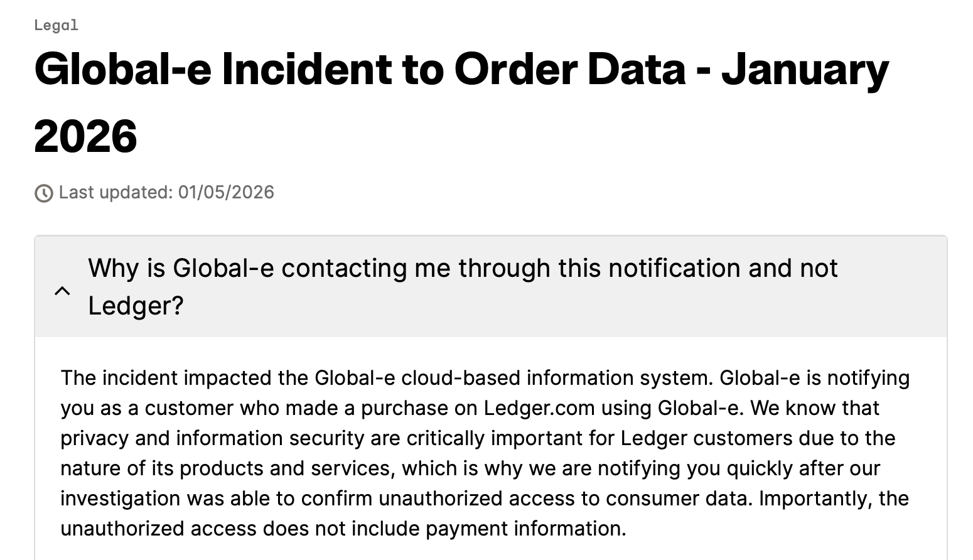Screen dimensions: 973x560
Task: Click the upward chevron in the gray accordion header
Action: pos(62,291)
